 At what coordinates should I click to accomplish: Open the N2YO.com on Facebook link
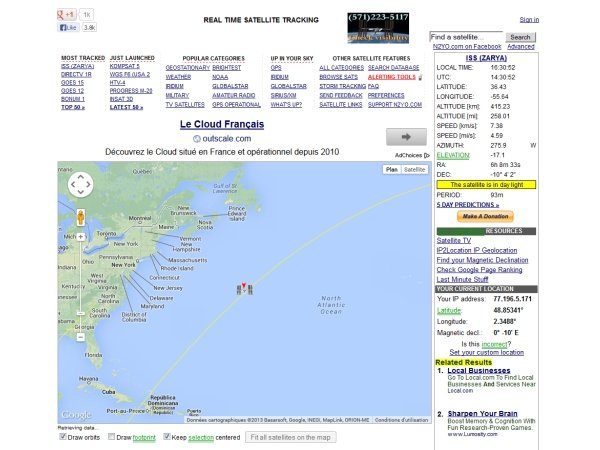[x=467, y=47]
